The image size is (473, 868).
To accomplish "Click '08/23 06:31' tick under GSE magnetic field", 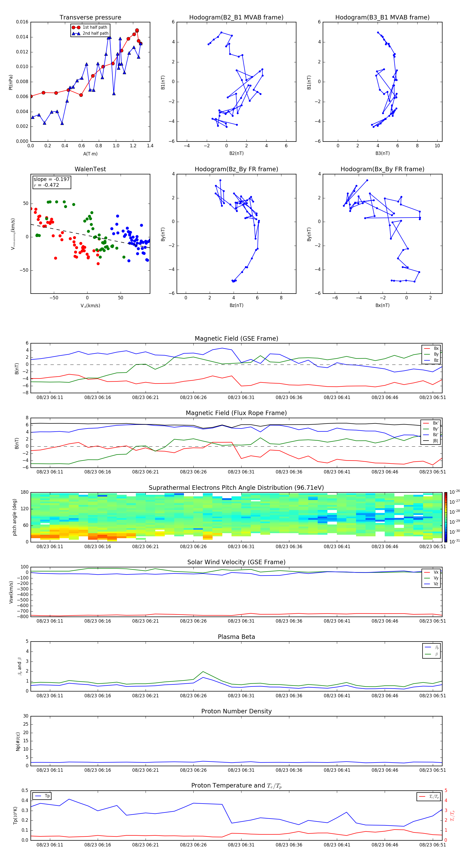I will click(x=241, y=397).
